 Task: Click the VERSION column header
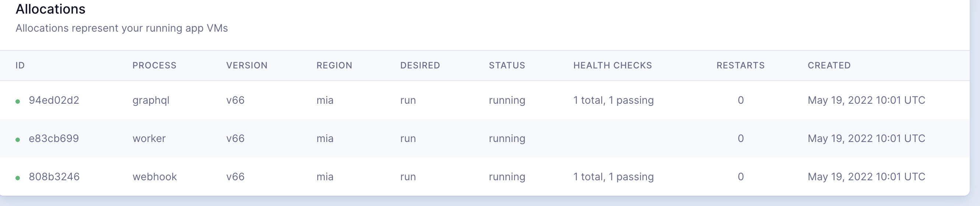(x=247, y=65)
